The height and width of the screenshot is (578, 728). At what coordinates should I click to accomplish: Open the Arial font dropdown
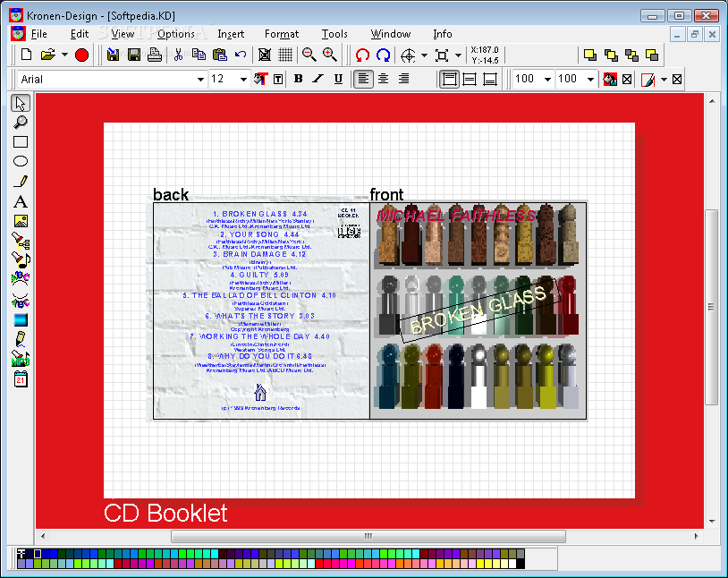pos(200,80)
